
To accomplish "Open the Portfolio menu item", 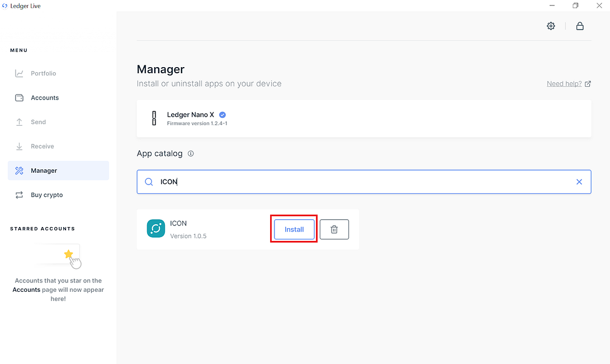I will click(x=58, y=73).
